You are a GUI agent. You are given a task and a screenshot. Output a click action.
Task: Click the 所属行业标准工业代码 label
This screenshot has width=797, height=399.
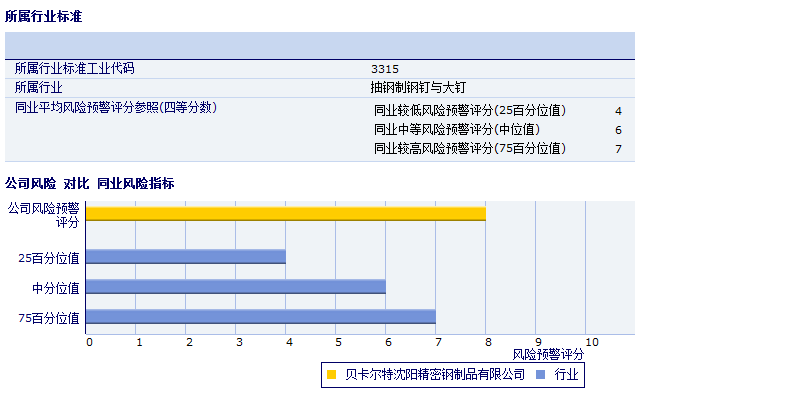point(75,68)
